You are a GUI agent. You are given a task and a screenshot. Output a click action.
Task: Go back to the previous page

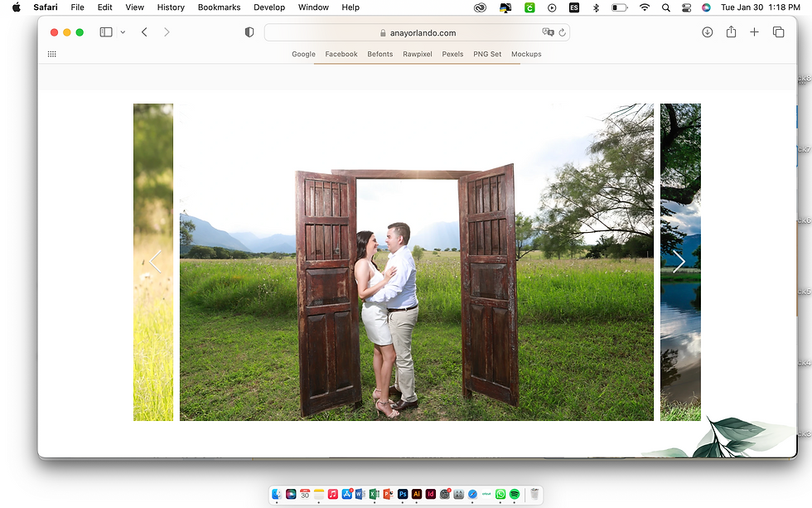(144, 32)
